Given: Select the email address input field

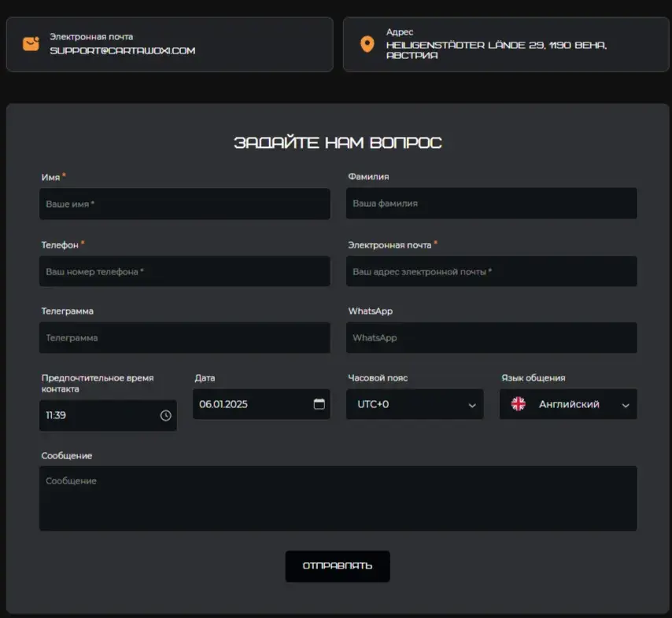Looking at the screenshot, I should (x=492, y=271).
